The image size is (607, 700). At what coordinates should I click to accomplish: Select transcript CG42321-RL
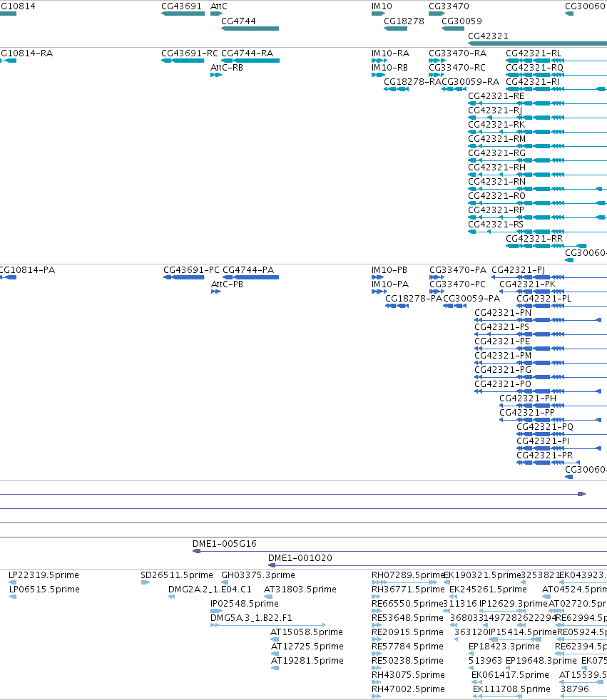(534, 53)
